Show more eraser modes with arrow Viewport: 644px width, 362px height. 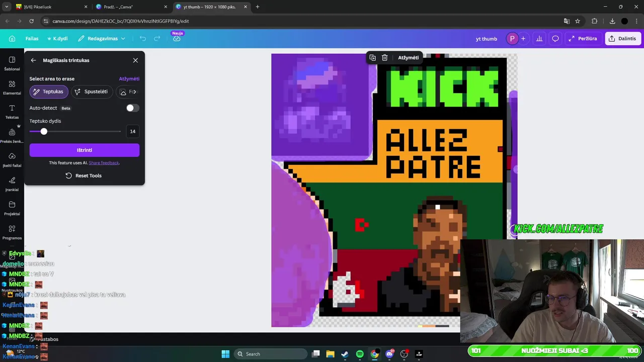click(134, 92)
